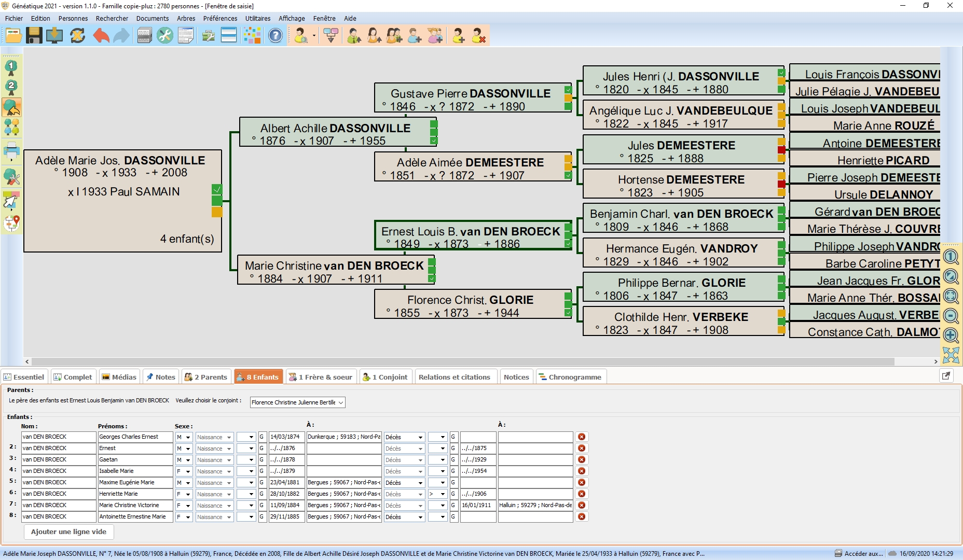Toggle bottom green check square of Marie Christine van DEN BROECK
Image resolution: width=963 pixels, height=560 pixels.
pyautogui.click(x=432, y=278)
